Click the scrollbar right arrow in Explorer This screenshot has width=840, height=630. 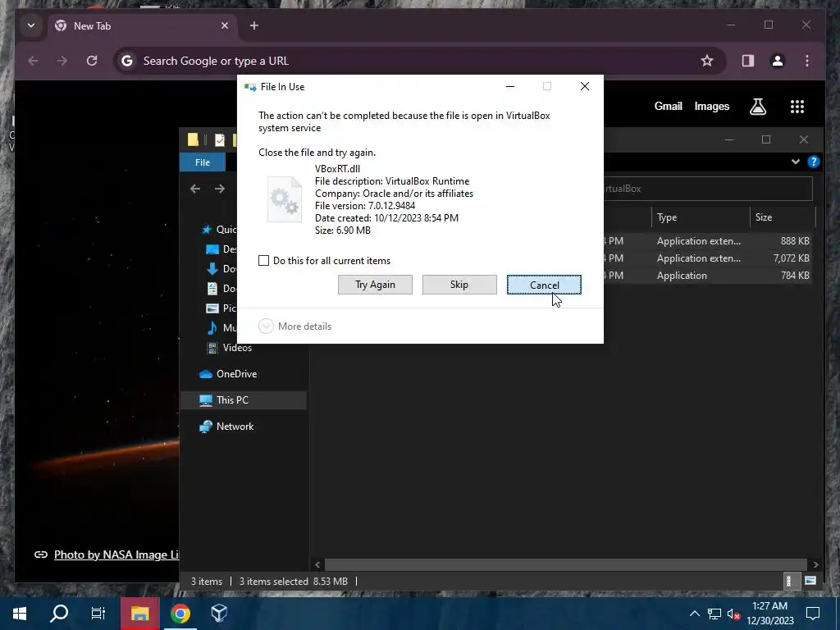tap(815, 564)
